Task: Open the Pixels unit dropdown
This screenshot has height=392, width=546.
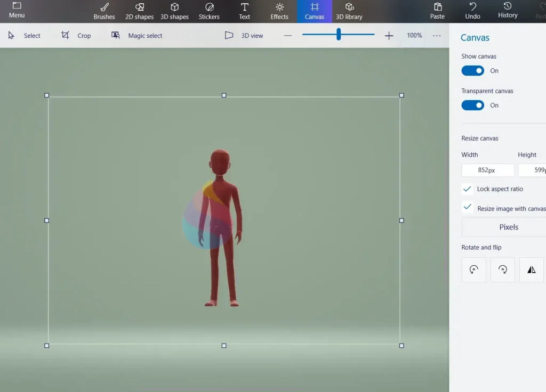Action: 508,227
